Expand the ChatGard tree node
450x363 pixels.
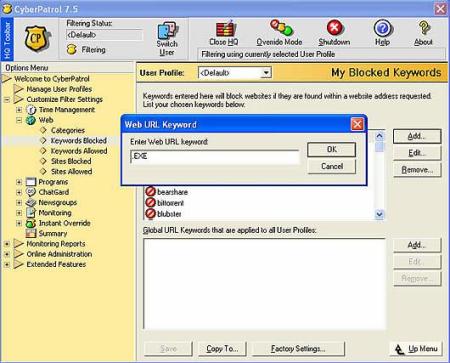tap(19, 192)
